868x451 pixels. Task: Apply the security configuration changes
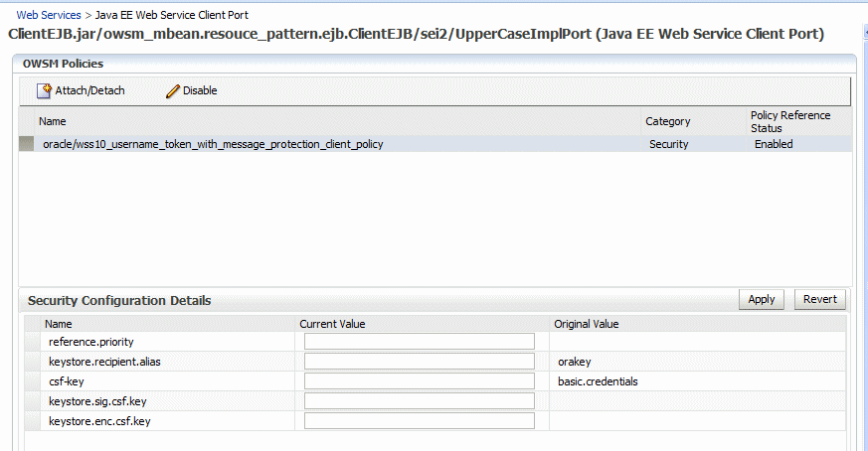coord(762,299)
